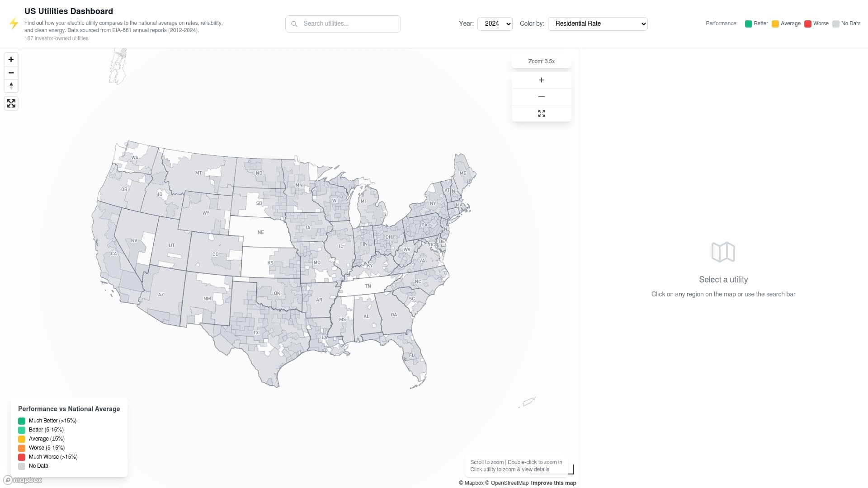Reset map bearing with the compass icon

click(x=11, y=85)
